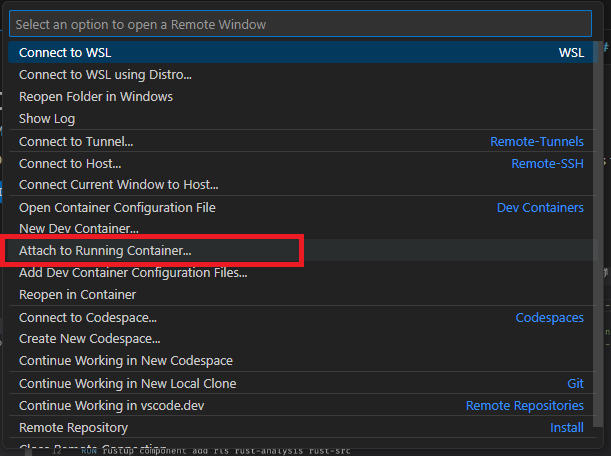Select Connect to Tunnel...
This screenshot has height=456, width=611.
(303, 141)
